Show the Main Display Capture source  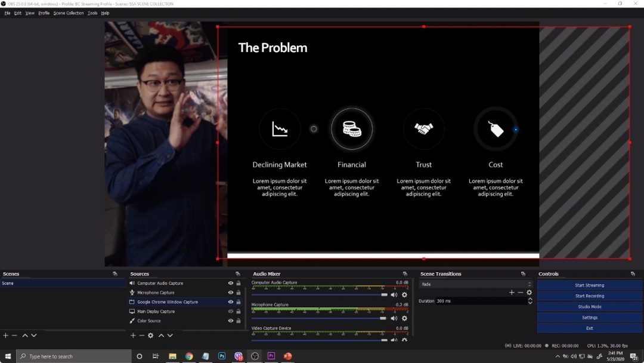coord(231,312)
